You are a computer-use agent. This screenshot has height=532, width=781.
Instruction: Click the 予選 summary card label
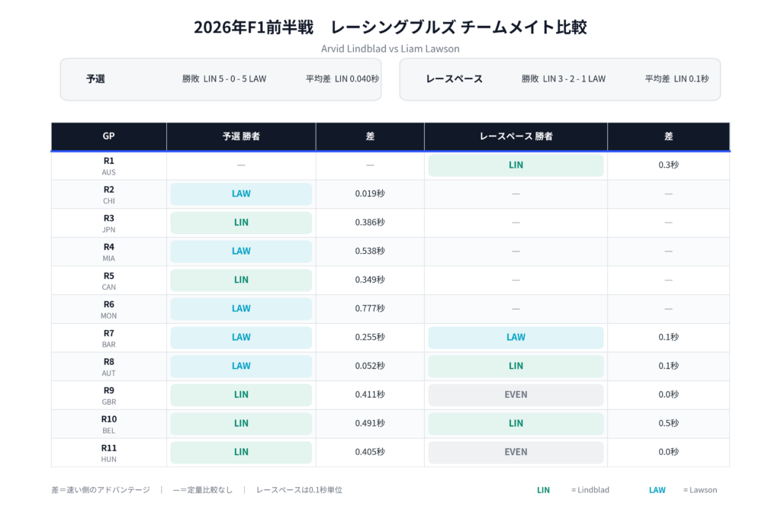tap(95, 79)
